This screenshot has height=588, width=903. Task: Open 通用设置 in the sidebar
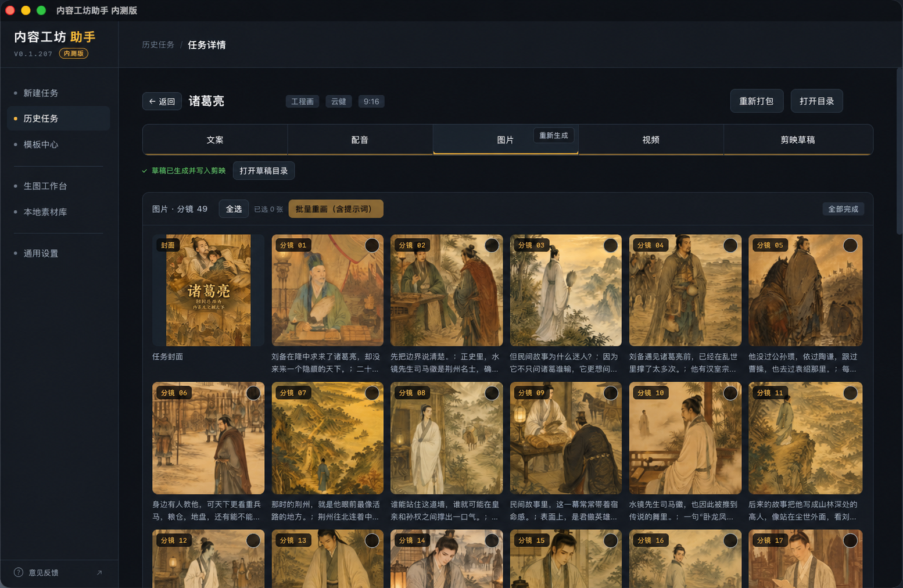pos(58,253)
